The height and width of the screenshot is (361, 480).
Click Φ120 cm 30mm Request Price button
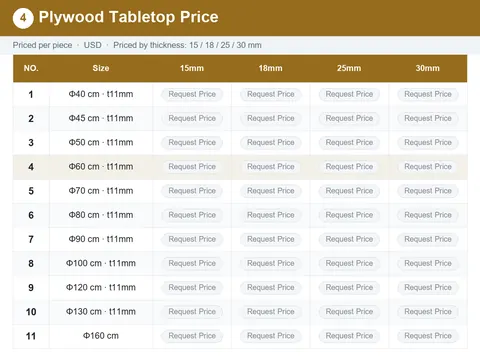click(428, 288)
